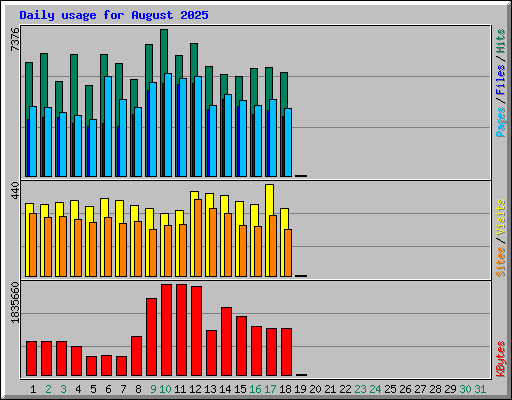Click green day label 24 on the x-axis
The width and height of the screenshot is (512, 400).
click(x=375, y=389)
